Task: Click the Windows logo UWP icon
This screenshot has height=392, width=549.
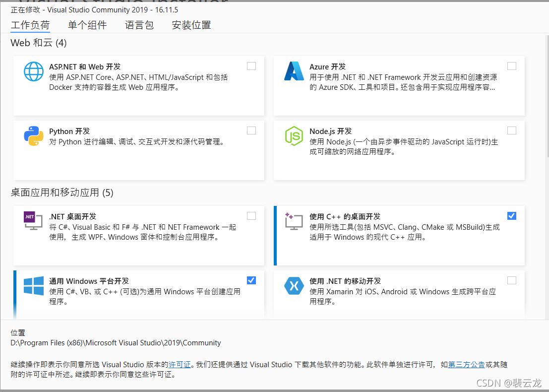Action: [34, 285]
